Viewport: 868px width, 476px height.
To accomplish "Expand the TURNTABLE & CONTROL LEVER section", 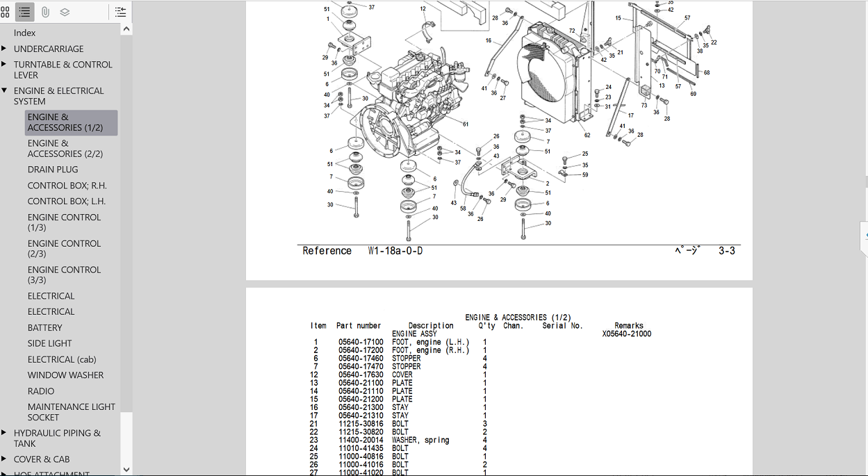I will [4, 65].
